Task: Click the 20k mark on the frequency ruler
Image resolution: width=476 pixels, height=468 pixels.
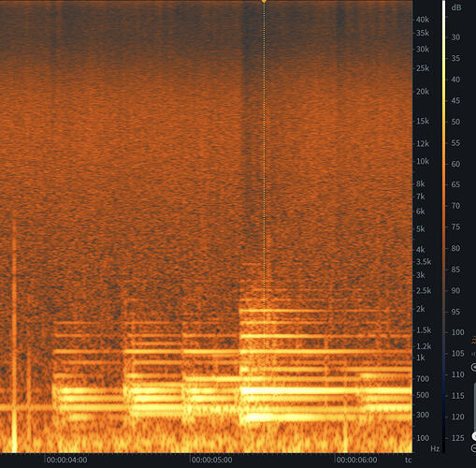Action: (x=423, y=92)
